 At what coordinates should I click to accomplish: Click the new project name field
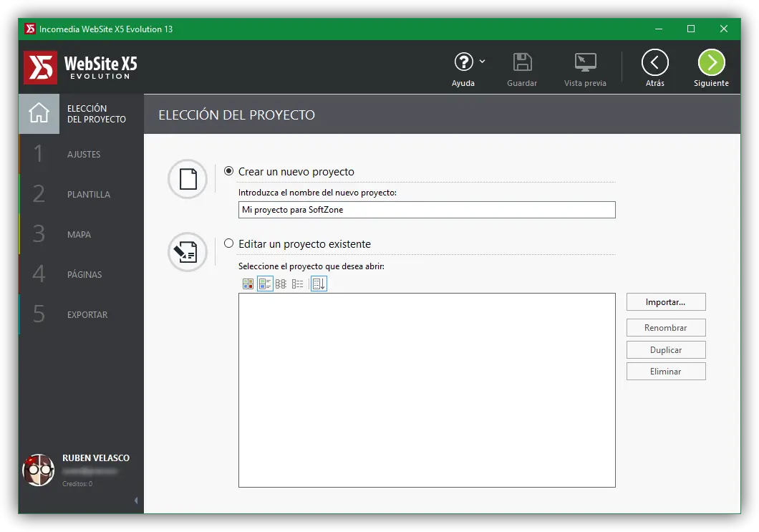[x=427, y=210]
